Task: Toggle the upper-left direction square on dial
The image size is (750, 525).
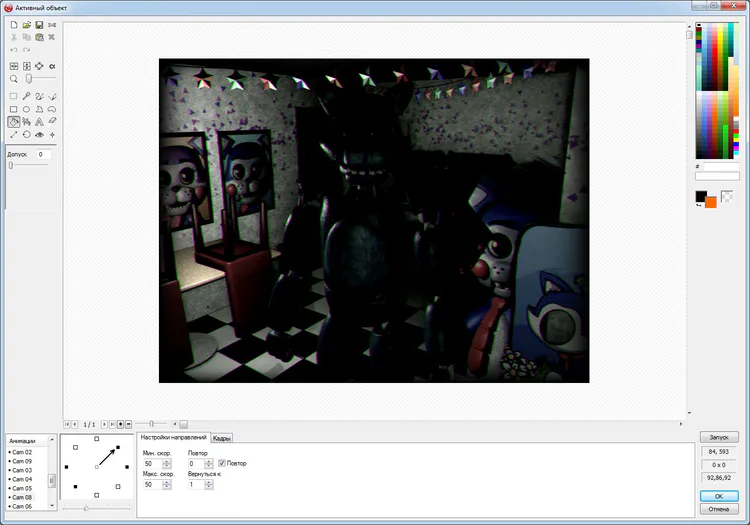Action: pyautogui.click(x=76, y=447)
